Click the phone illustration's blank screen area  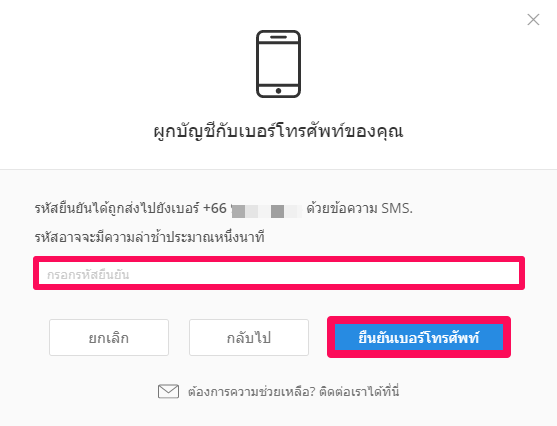coord(278,64)
